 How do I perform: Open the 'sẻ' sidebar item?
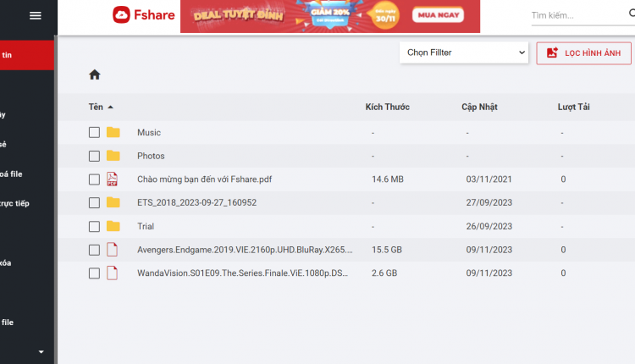(x=3, y=144)
